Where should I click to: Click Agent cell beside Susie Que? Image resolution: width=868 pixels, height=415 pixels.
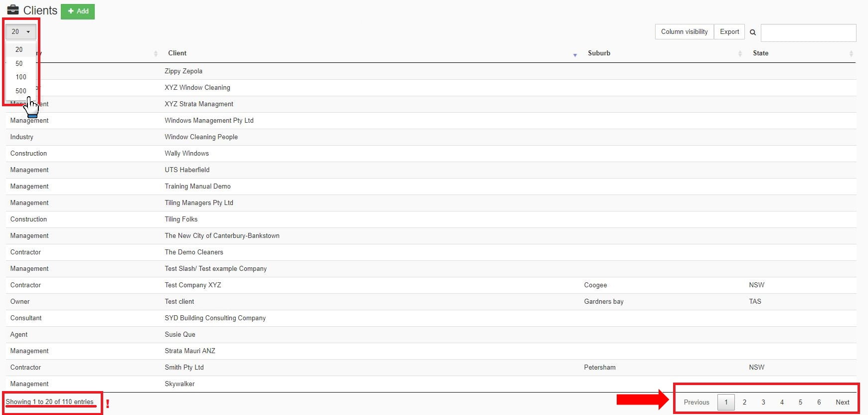[x=19, y=334]
